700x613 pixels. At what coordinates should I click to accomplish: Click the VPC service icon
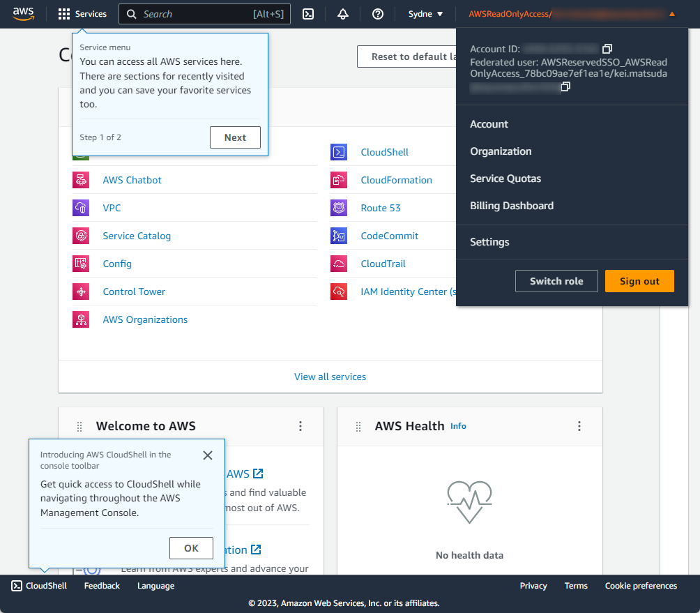[81, 208]
